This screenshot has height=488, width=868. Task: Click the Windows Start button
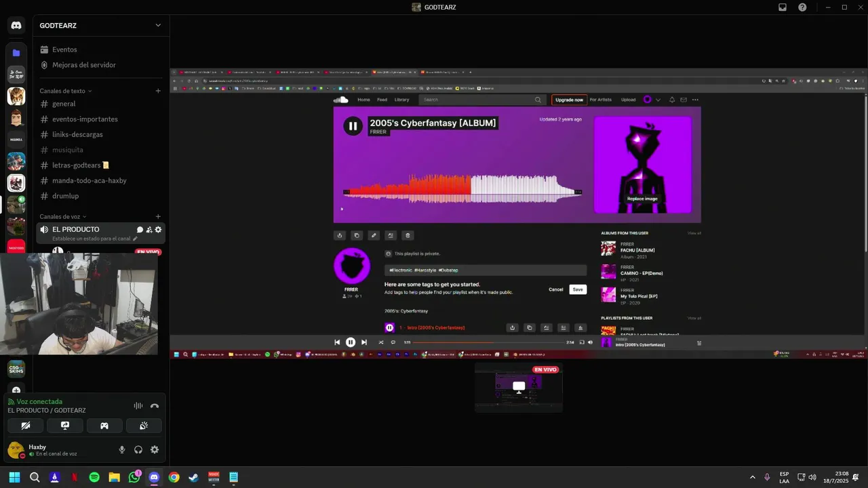tap(14, 477)
